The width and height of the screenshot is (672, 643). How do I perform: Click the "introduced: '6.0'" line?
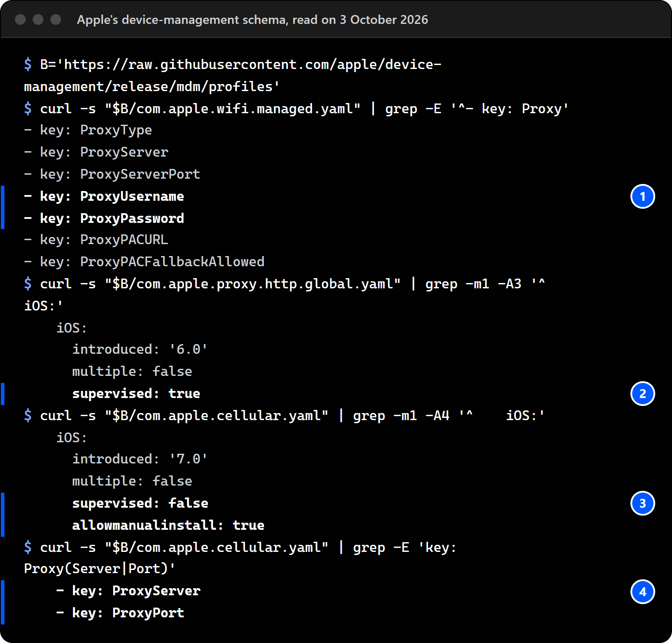[140, 349]
